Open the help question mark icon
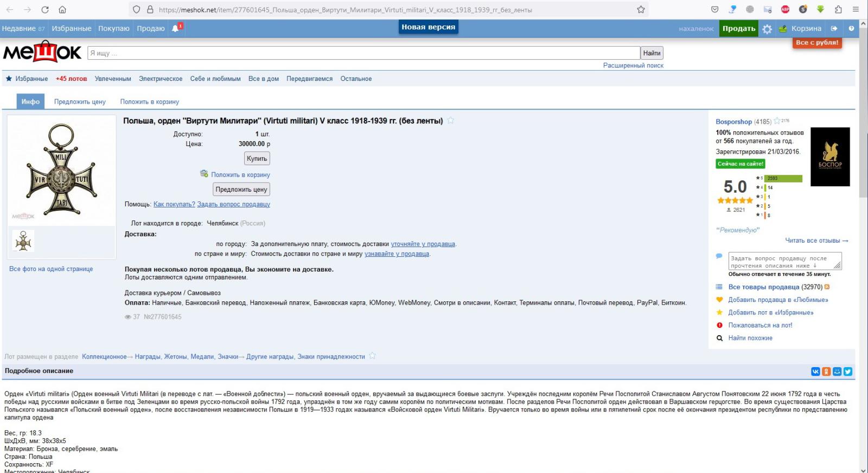The width and height of the screenshot is (868, 473). click(x=851, y=29)
